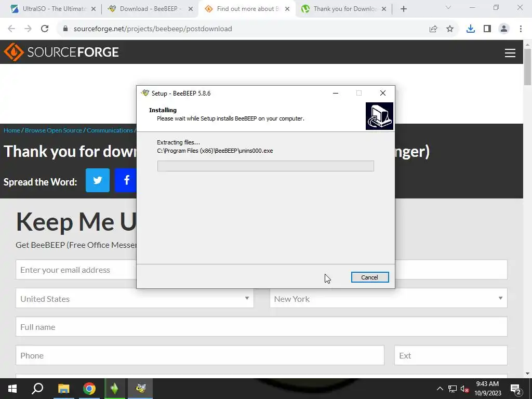This screenshot has height=399, width=532.
Task: Click the Full name field
Action: pos(262,327)
